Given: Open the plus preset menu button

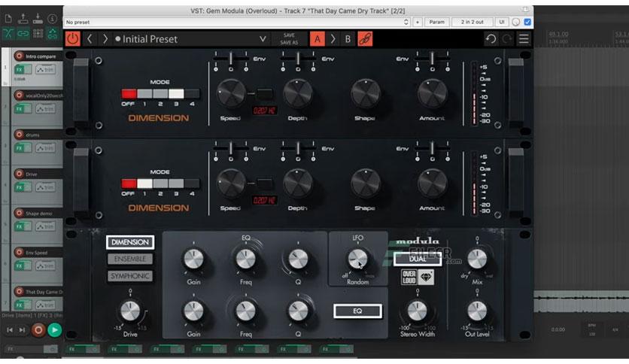Looking at the screenshot, I should pos(417,22).
